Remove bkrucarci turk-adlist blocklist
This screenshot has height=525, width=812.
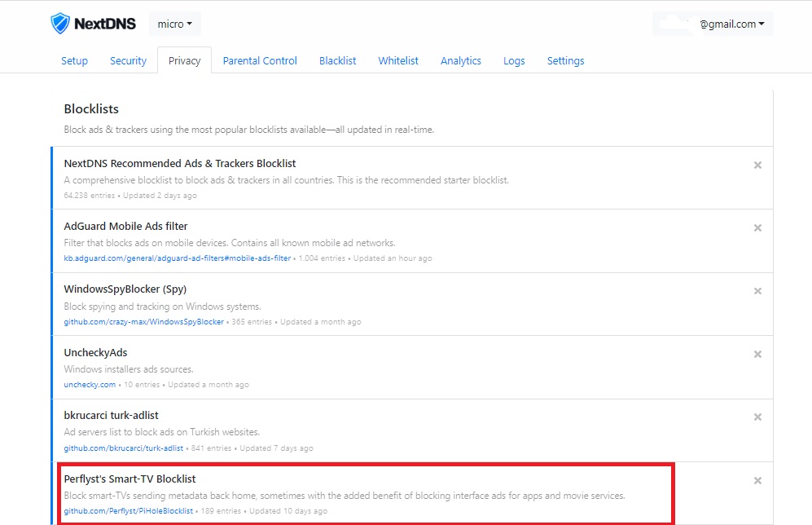coord(757,417)
